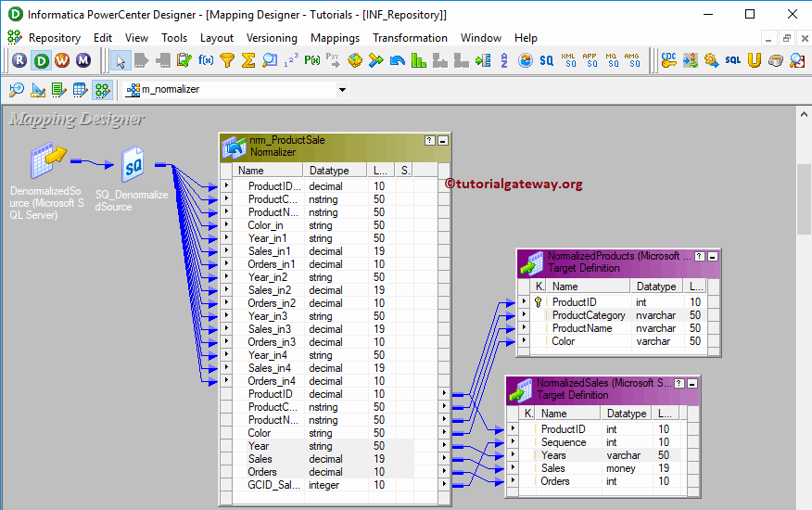
Task: Click the workspace scroll up arrow
Action: click(x=804, y=114)
